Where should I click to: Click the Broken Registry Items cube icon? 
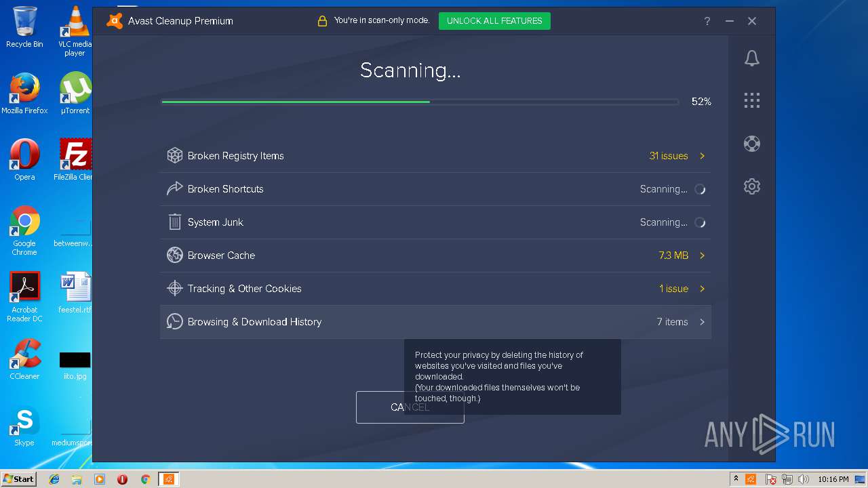point(175,156)
